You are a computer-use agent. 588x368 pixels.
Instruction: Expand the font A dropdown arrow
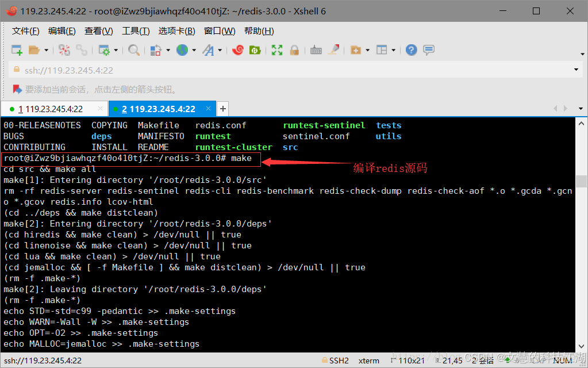(220, 50)
